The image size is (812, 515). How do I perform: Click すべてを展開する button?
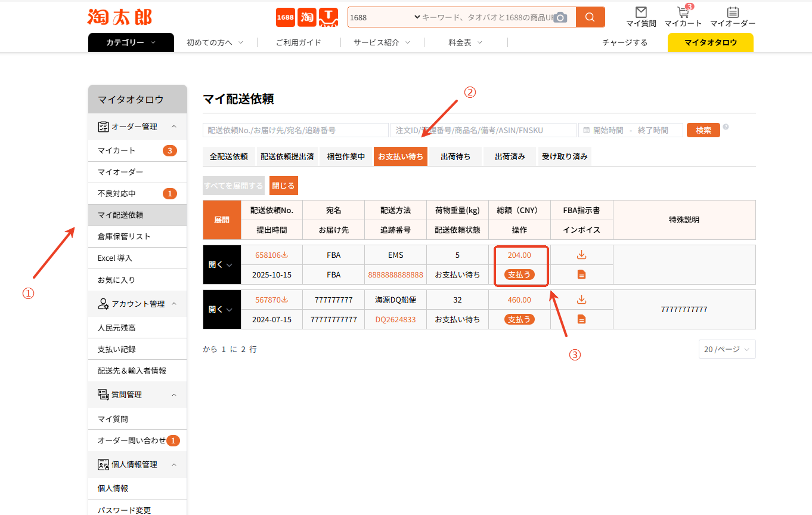(x=233, y=186)
